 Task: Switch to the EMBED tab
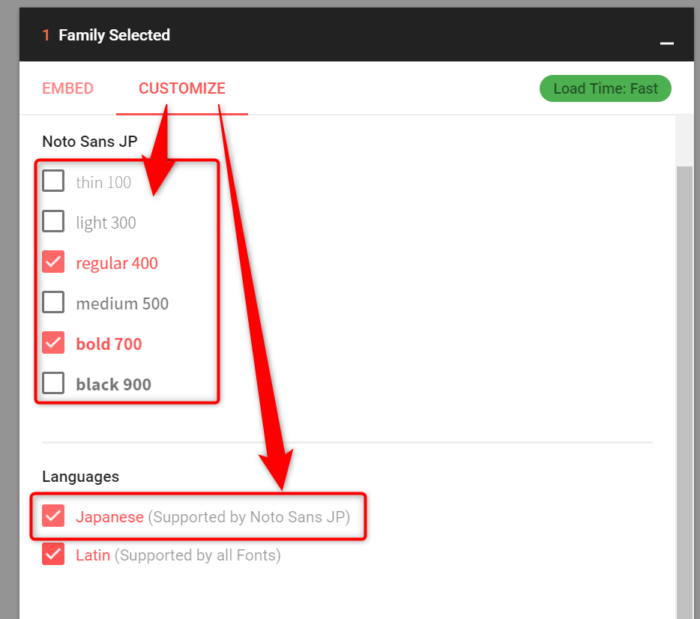[x=68, y=88]
